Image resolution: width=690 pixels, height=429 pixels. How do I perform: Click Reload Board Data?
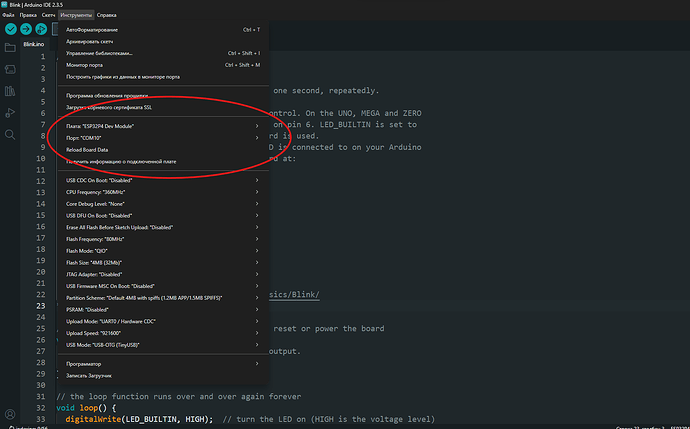(x=163, y=150)
